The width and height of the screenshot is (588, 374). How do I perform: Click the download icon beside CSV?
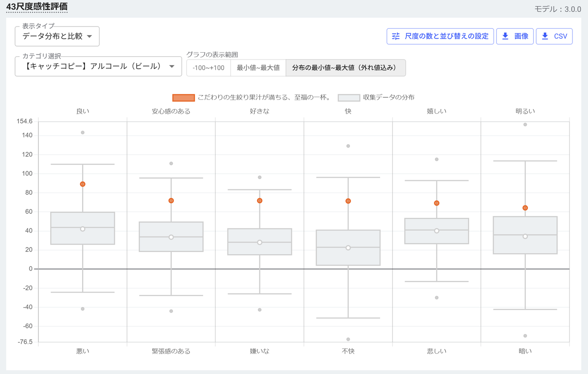pos(545,36)
